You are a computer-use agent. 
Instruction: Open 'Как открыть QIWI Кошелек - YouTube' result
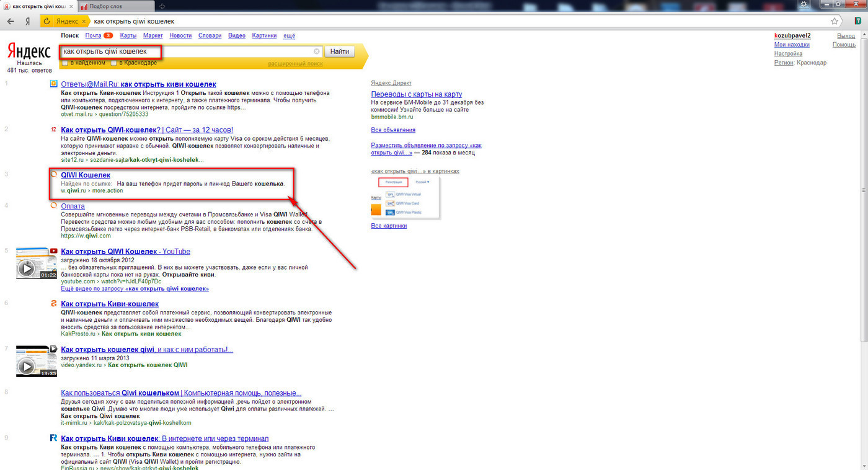pos(125,251)
